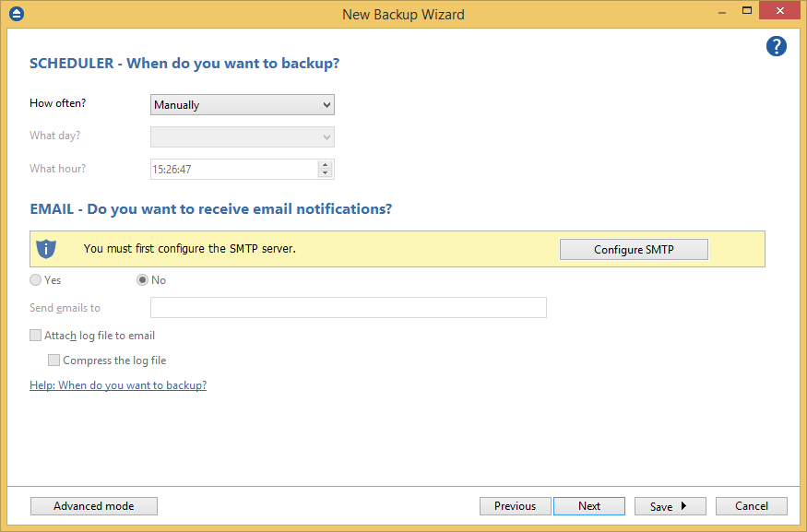This screenshot has height=532, width=807.
Task: Select the Yes radio button for email notifications
Action: pyautogui.click(x=35, y=279)
